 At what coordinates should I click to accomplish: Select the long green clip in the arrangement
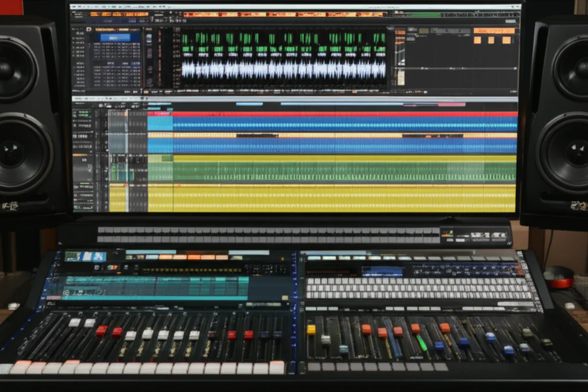345,172
